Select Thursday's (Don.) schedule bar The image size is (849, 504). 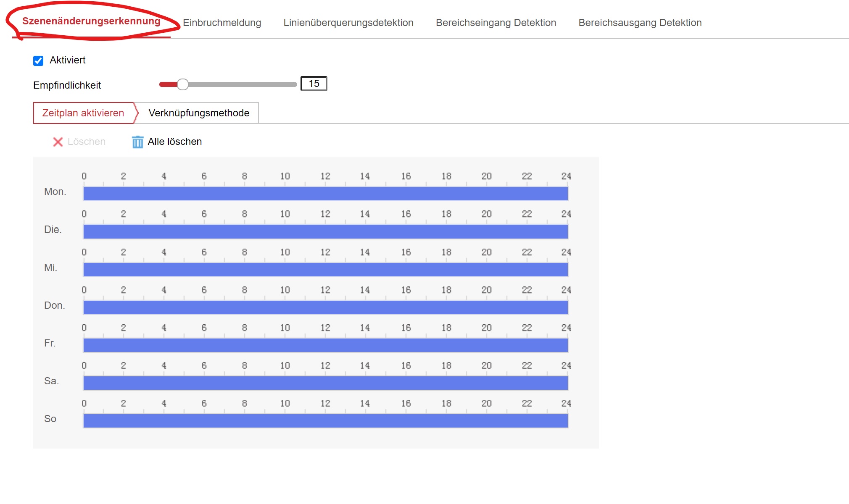(325, 307)
